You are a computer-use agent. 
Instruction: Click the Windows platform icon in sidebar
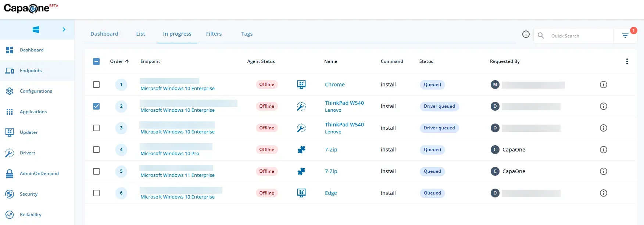tap(36, 29)
